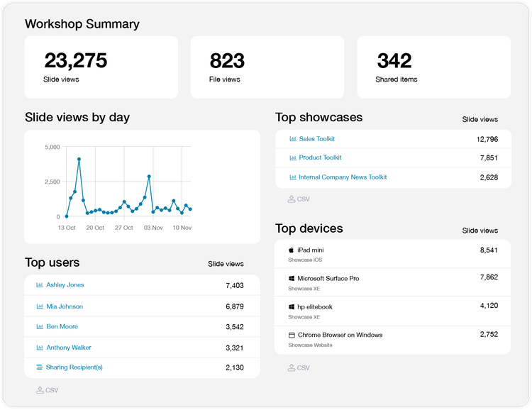Screen dimensions: 532x410
Task: Click chart icon beside Anthony Walker
Action: click(x=40, y=348)
